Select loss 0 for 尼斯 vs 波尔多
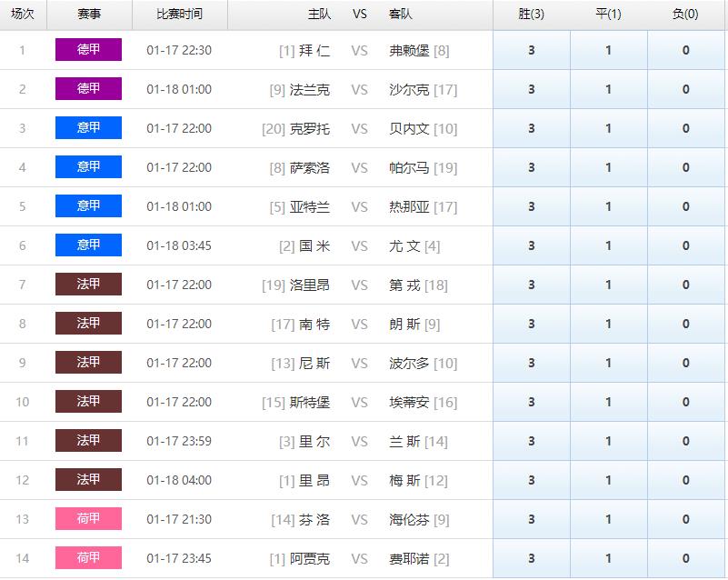This screenshot has width=728, height=580. click(686, 363)
